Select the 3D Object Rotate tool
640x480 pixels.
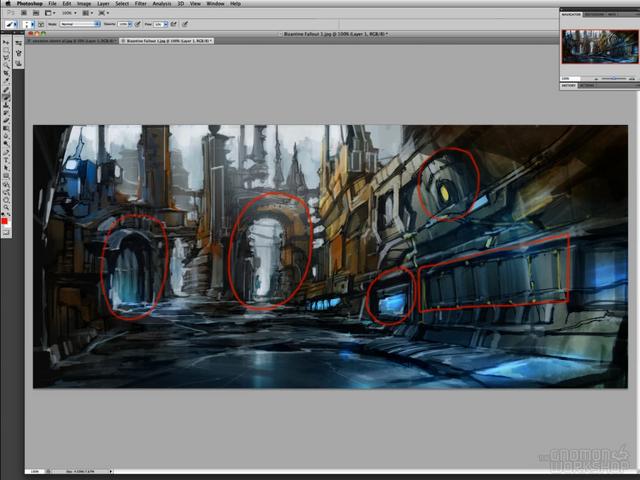(x=6, y=183)
